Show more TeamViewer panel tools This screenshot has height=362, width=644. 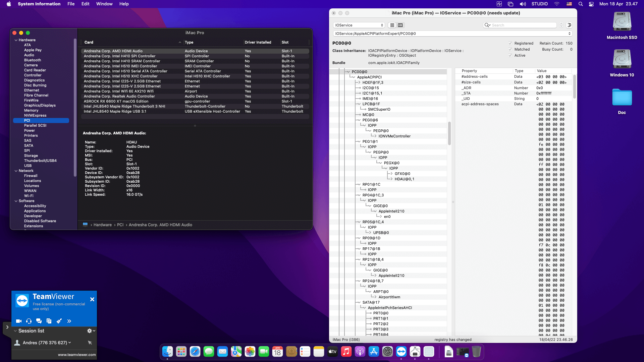(69, 321)
